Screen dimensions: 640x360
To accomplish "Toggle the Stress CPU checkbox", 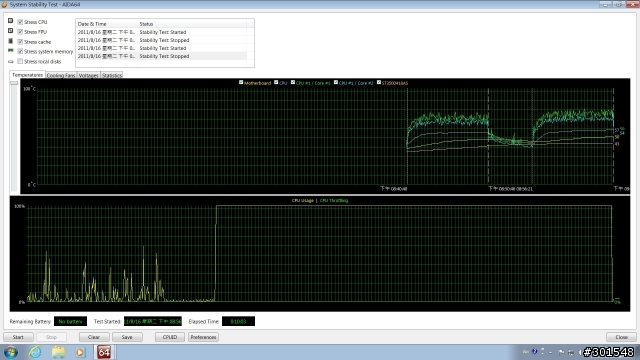I will [x=20, y=22].
